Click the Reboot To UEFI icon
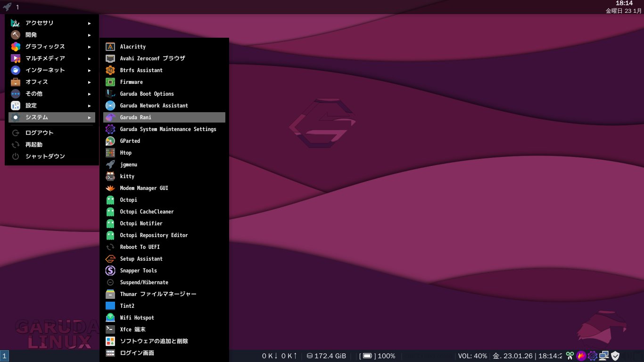The height and width of the screenshot is (362, 644). point(110,247)
